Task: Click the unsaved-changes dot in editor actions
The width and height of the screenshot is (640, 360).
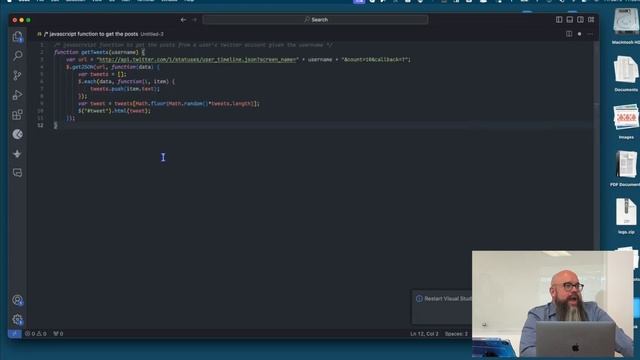Action: point(579,34)
